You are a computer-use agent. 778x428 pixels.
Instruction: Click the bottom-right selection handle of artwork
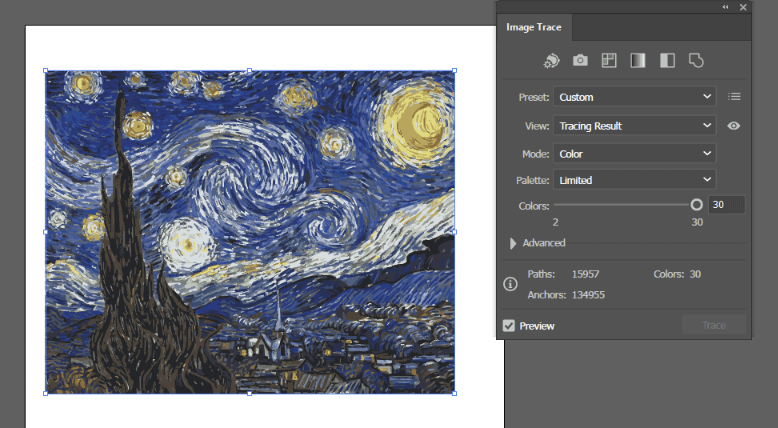[x=454, y=394]
